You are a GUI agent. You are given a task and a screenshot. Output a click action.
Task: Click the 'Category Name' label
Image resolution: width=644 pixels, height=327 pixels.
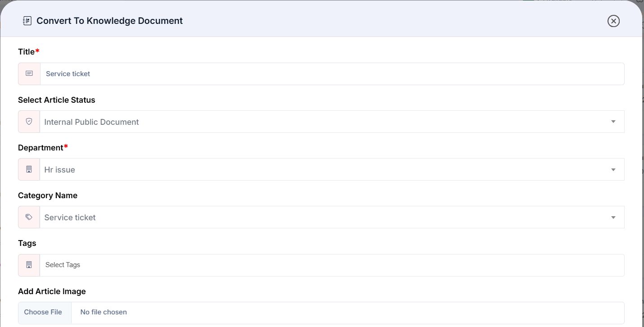[x=48, y=195]
